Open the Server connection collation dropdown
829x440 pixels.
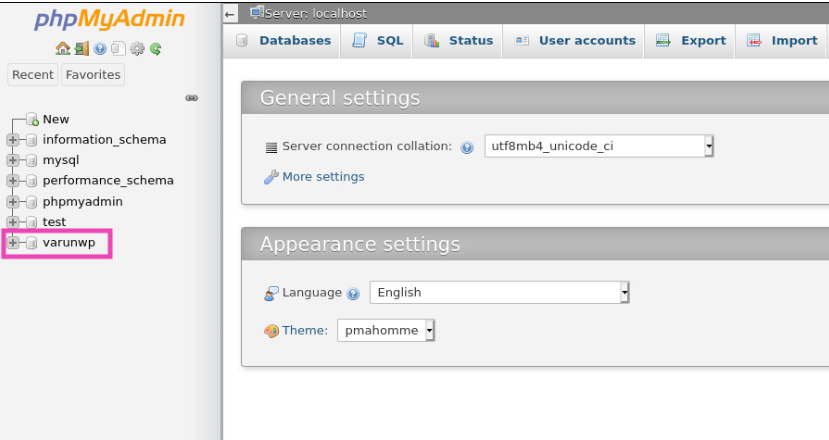click(599, 146)
